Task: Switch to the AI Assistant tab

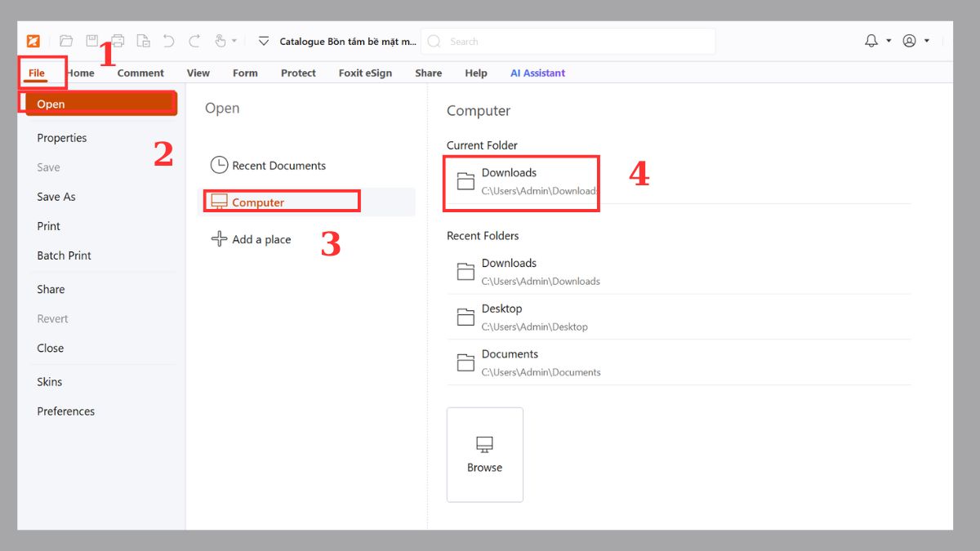Action: [537, 73]
